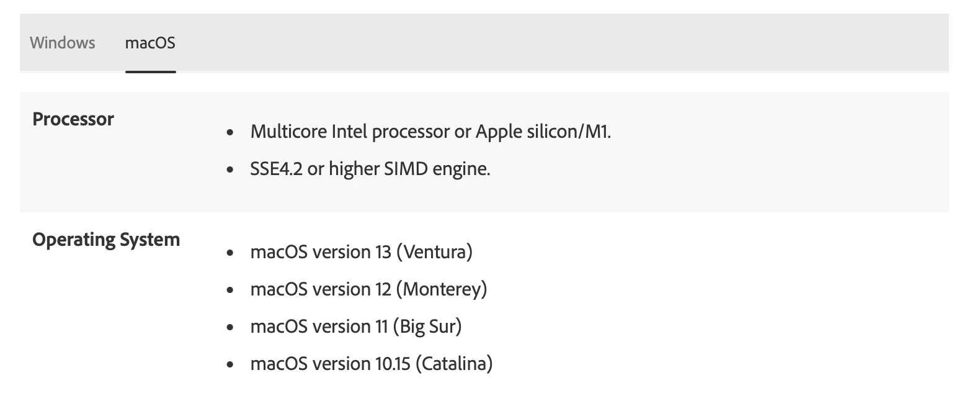Viewport: 980px width, 406px height.
Task: Click the words Apple silicon/M1
Action: 543,132
